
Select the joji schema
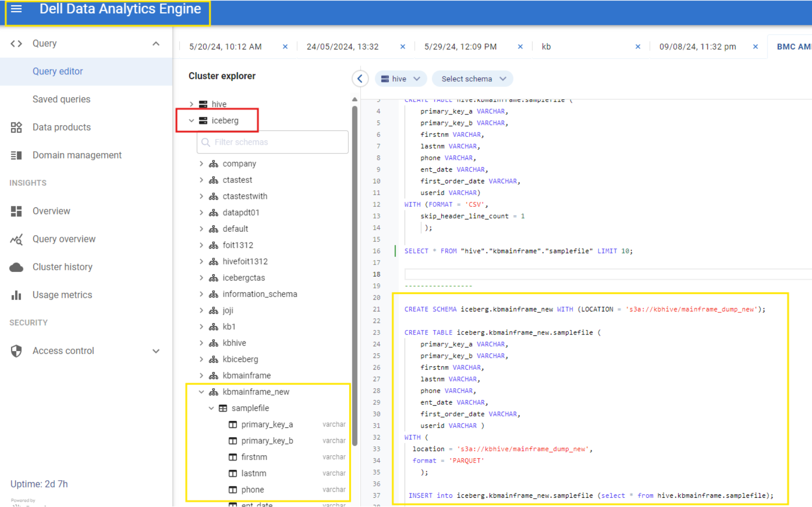[x=228, y=310]
